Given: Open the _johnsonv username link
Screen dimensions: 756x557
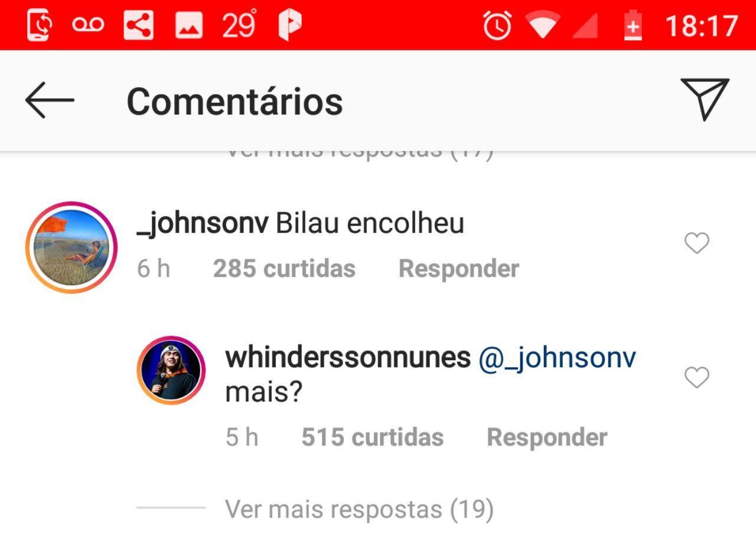Looking at the screenshot, I should pos(202,224).
